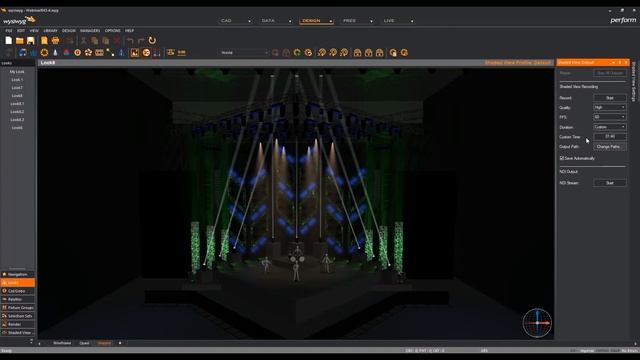
Task: Start the NDI Stream
Action: 609,183
